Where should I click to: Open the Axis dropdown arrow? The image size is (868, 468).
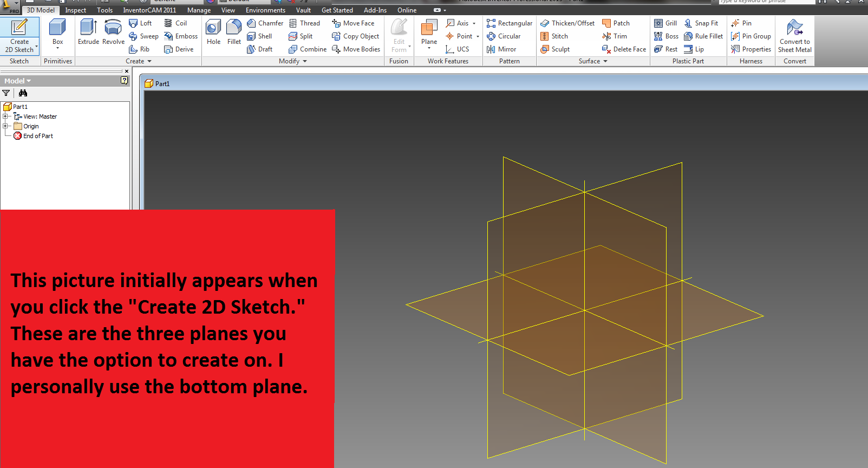[474, 23]
